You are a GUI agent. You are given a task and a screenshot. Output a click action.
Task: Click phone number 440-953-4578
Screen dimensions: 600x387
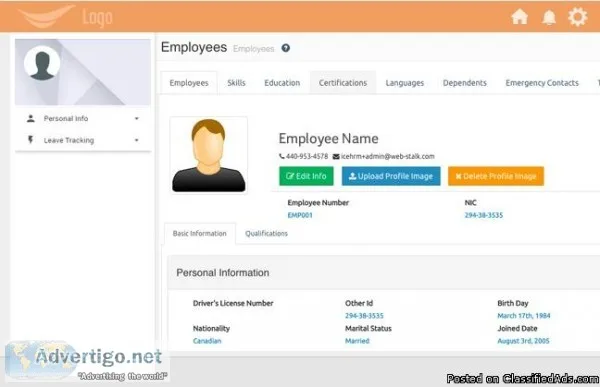[307, 156]
